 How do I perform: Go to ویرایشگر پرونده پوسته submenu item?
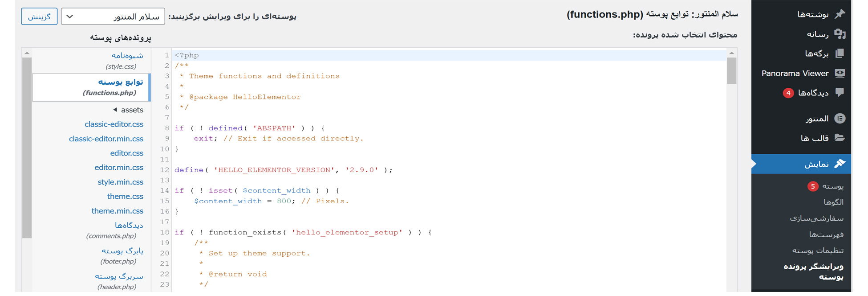click(x=814, y=271)
